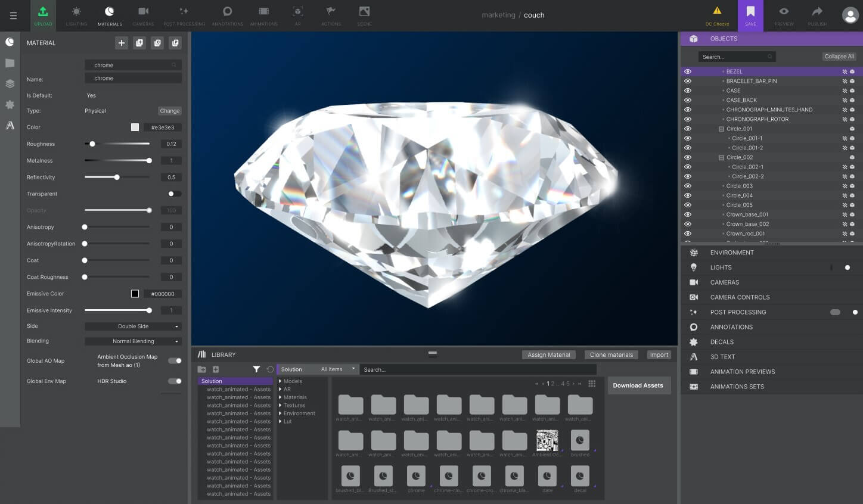Click the Assign Material button

tap(549, 354)
